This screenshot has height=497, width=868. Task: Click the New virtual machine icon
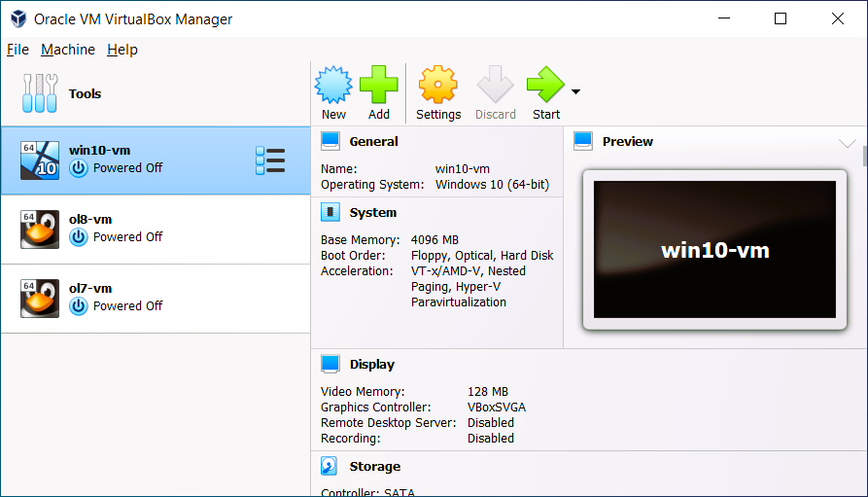coord(333,85)
